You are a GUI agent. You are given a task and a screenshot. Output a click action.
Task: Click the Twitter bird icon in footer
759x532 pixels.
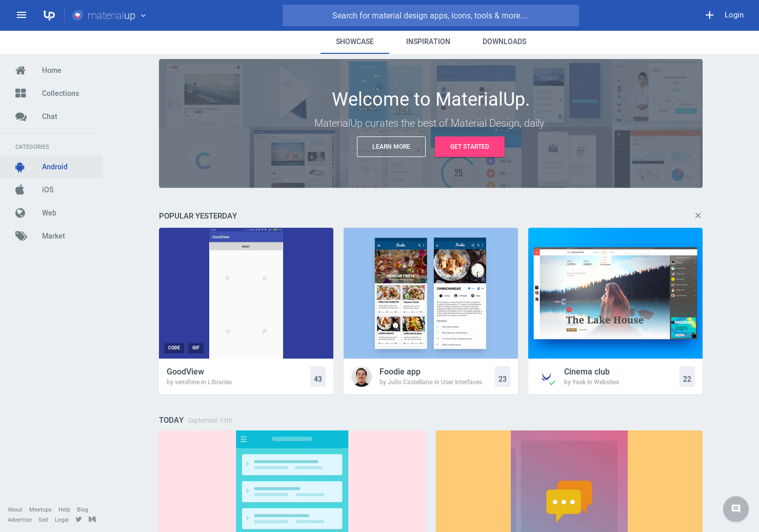click(x=78, y=519)
